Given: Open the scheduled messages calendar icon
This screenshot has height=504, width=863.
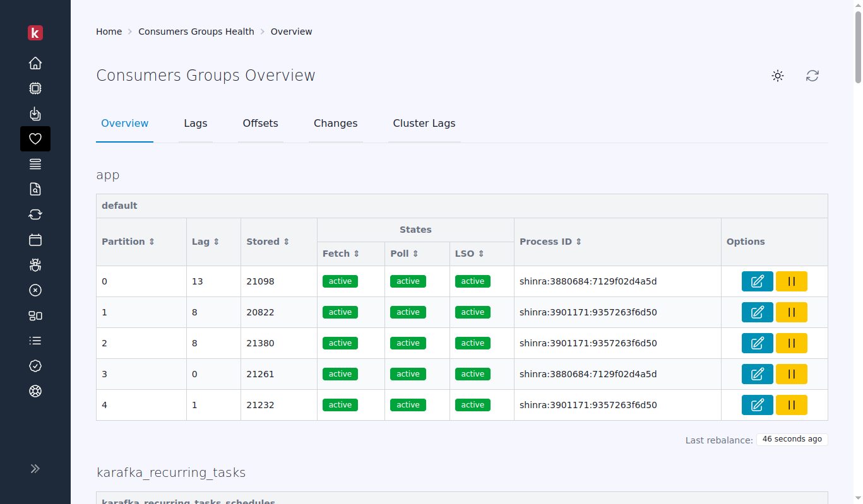Looking at the screenshot, I should 35,240.
